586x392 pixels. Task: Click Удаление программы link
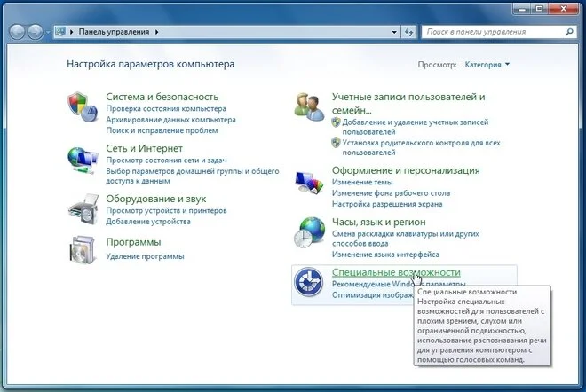(x=145, y=256)
